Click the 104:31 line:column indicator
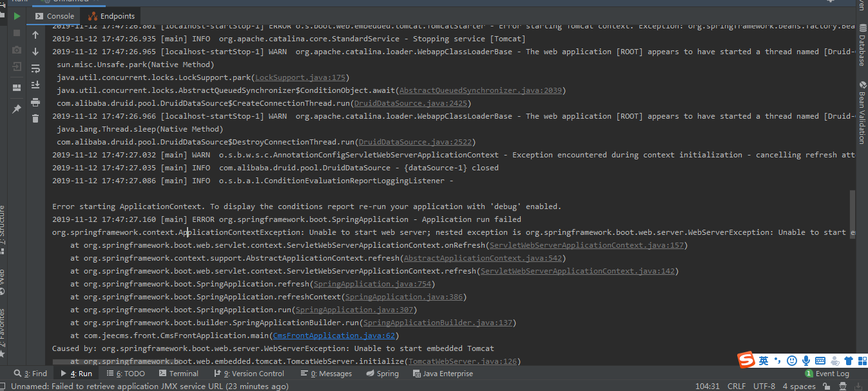Image resolution: width=868 pixels, height=391 pixels. (x=707, y=386)
